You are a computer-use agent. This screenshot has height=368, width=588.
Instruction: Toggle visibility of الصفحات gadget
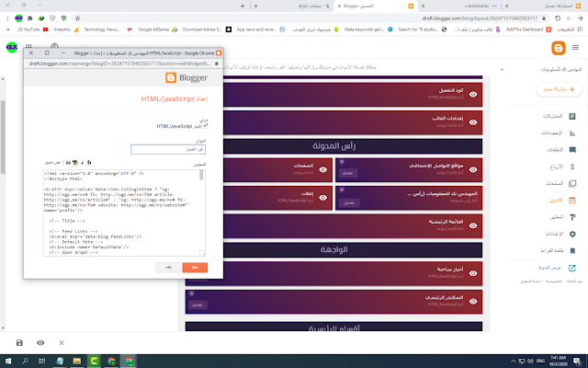pos(322,169)
